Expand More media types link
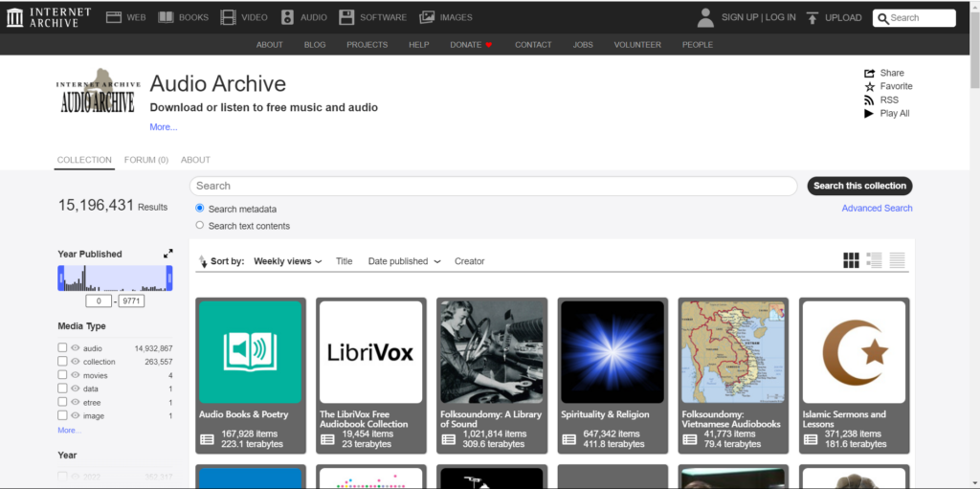The width and height of the screenshot is (980, 489). pyautogui.click(x=69, y=431)
